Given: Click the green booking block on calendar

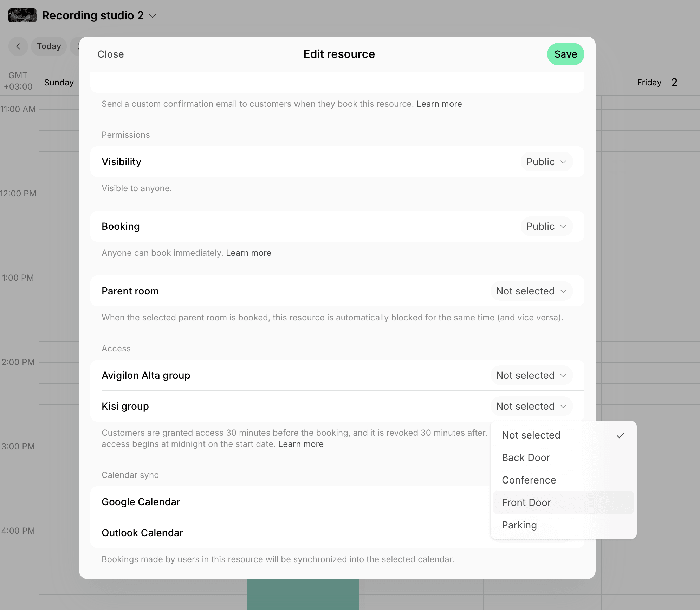Looking at the screenshot, I should [303, 595].
